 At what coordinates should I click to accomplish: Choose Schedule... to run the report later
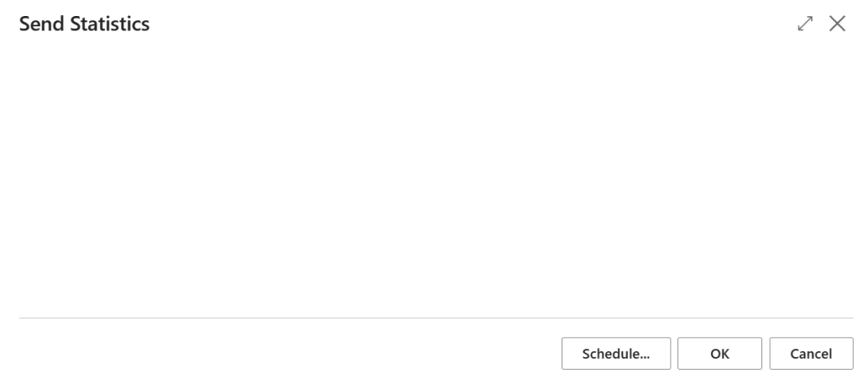[616, 354]
